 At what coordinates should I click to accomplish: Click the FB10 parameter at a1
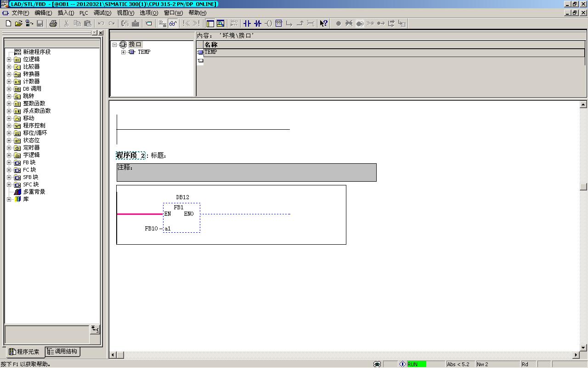point(151,229)
